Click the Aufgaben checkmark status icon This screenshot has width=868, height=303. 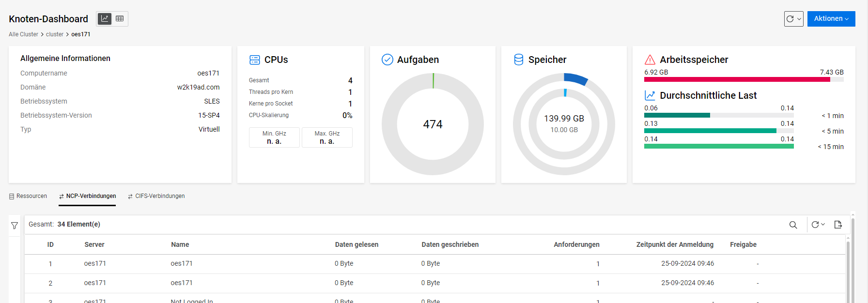387,60
